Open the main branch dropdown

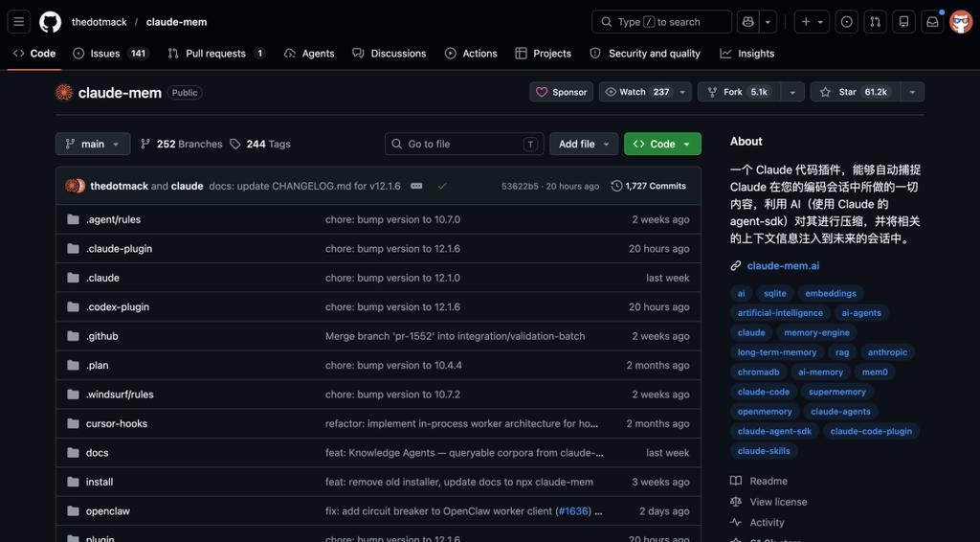[92, 144]
